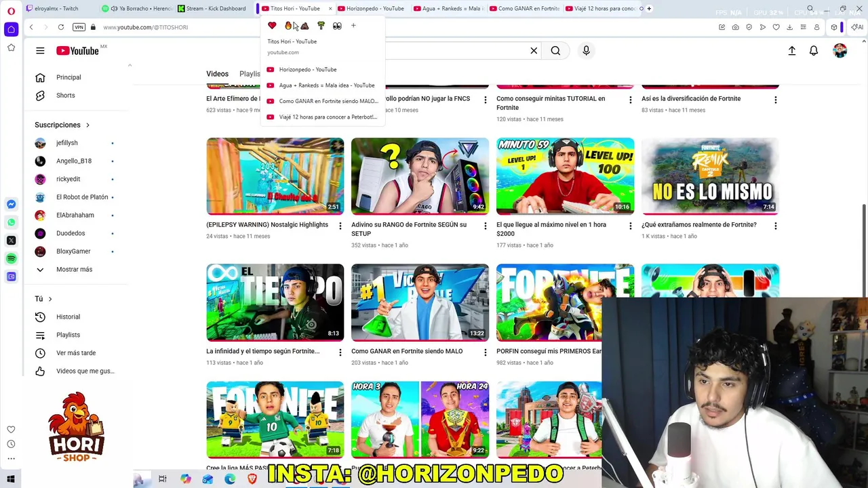Switch to Horizonpedo - YouTube browser tab
The width and height of the screenshot is (868, 488).
[375, 9]
